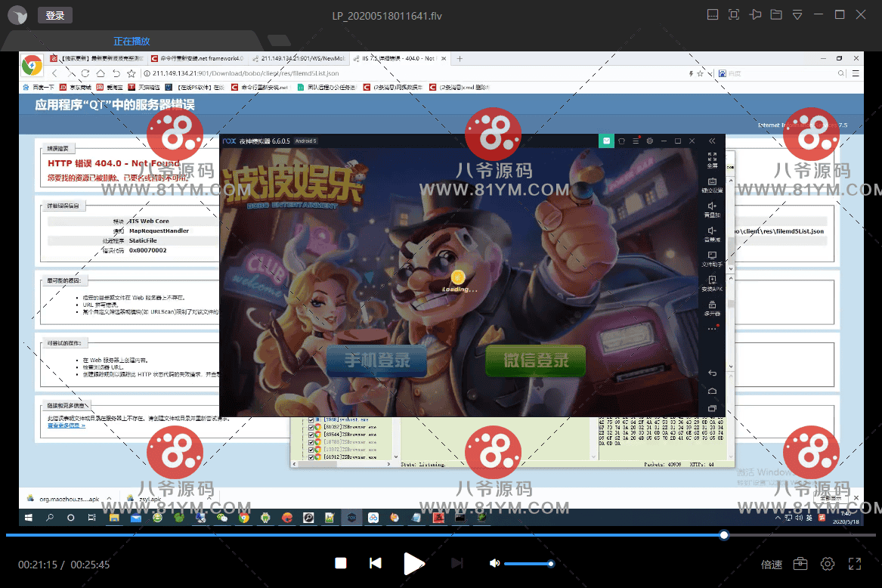This screenshot has height=588, width=882.
Task: Play the video
Action: [414, 563]
